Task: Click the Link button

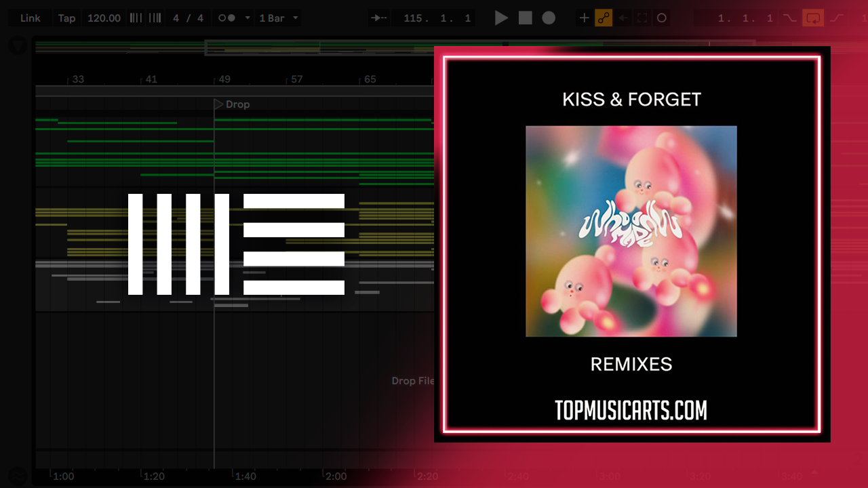Action: [31, 18]
